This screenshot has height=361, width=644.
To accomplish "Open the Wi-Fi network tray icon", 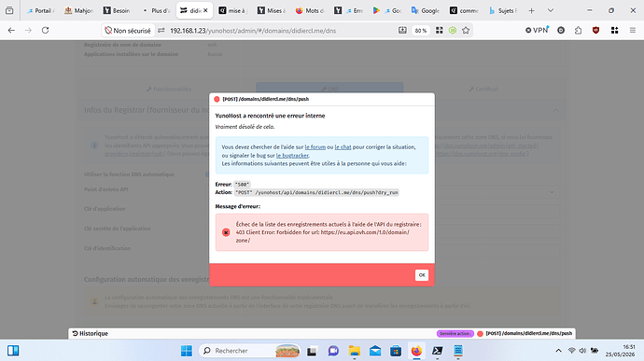I will coord(571,351).
